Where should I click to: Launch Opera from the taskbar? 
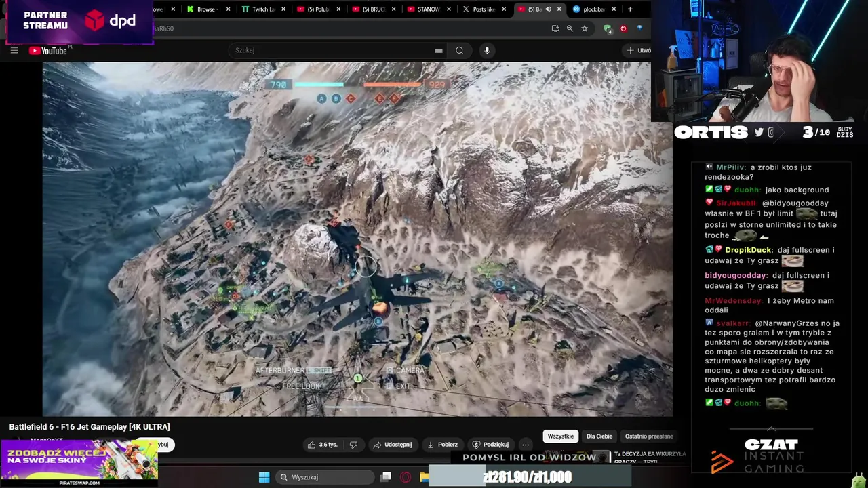406,477
